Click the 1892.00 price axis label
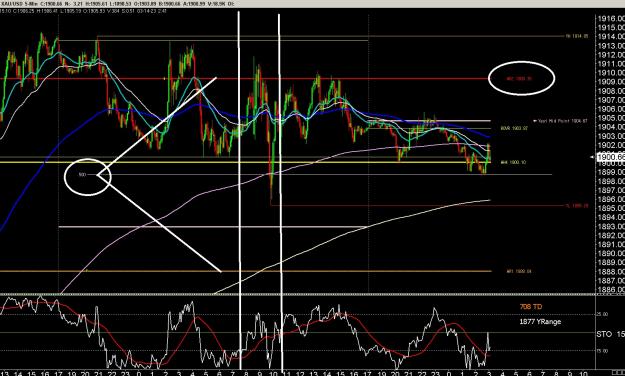Screen dimensions: 625x376 click(611, 235)
